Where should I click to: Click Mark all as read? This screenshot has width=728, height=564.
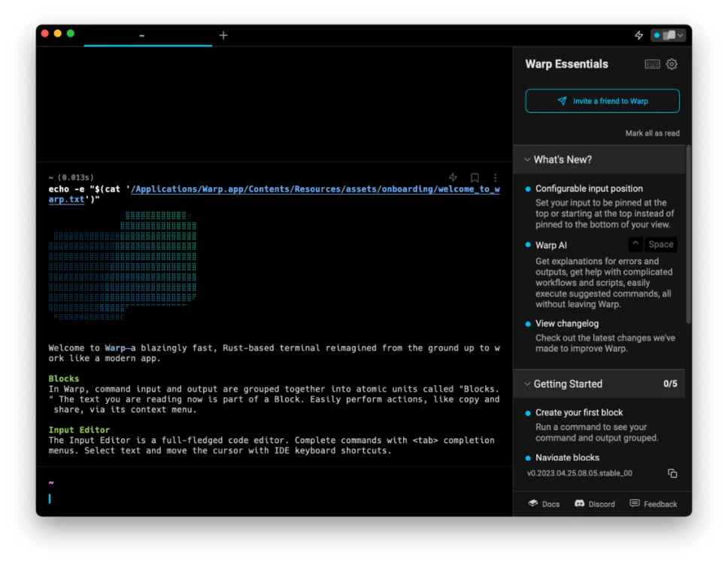tap(652, 133)
